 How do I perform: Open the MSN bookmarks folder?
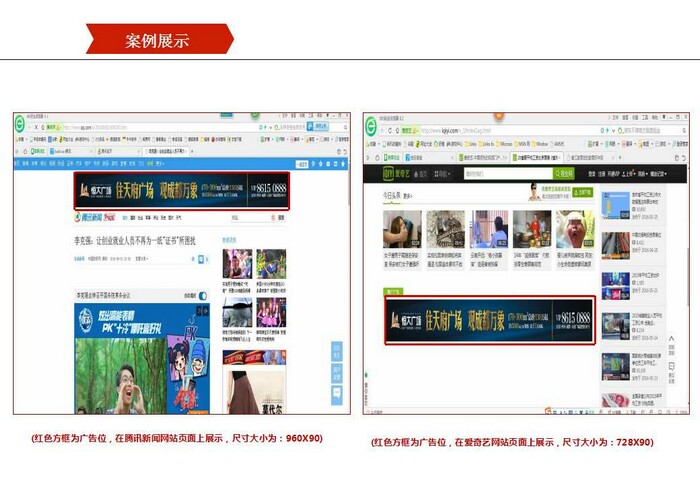click(523, 144)
